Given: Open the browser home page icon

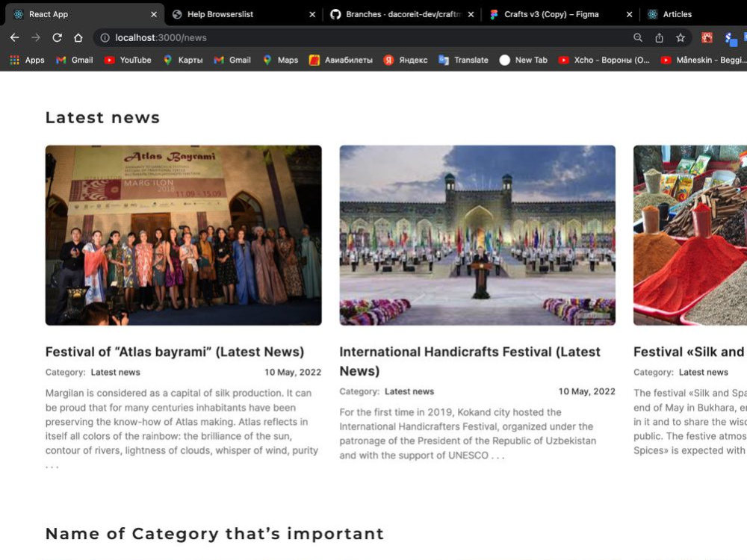Looking at the screenshot, I should click(x=78, y=37).
